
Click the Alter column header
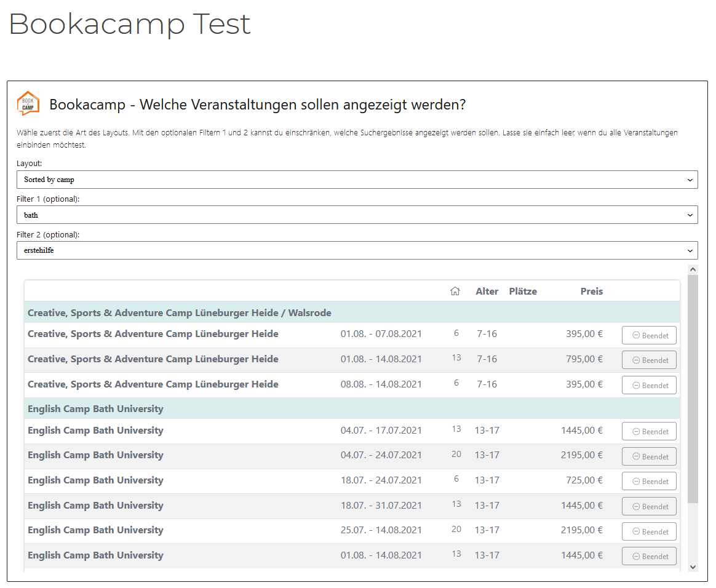(487, 292)
